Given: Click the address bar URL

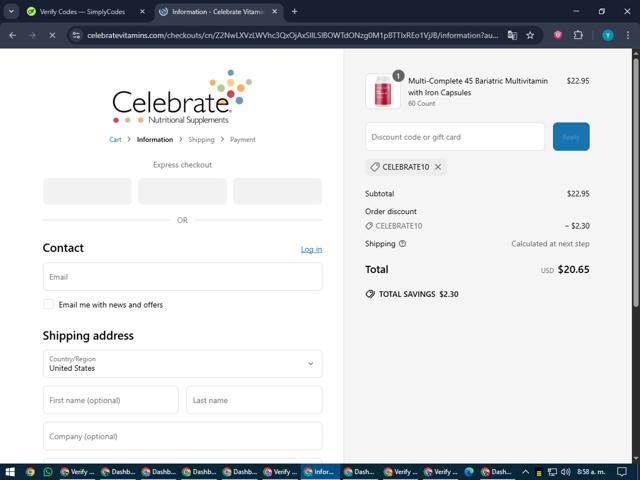Looking at the screenshot, I should click(x=292, y=36).
